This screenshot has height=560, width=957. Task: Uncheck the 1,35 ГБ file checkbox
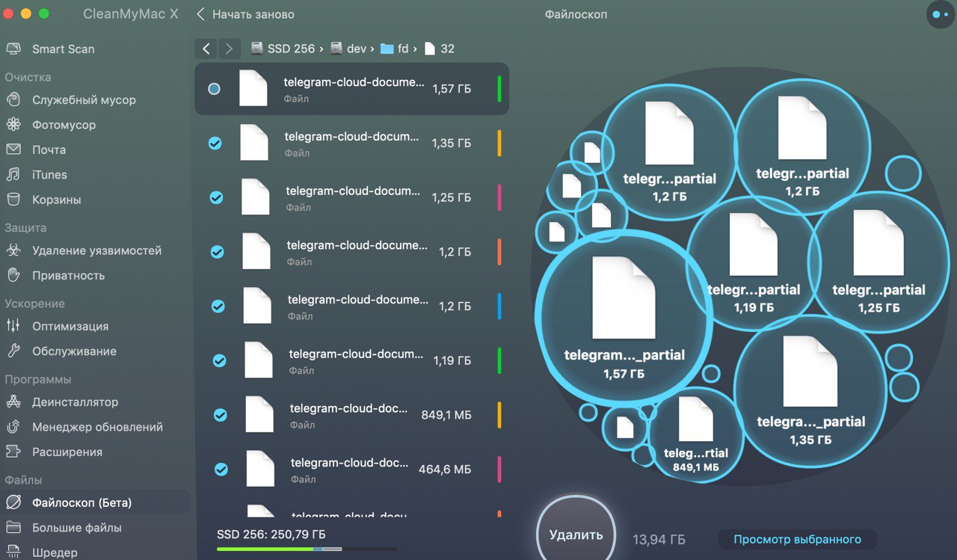pos(215,143)
